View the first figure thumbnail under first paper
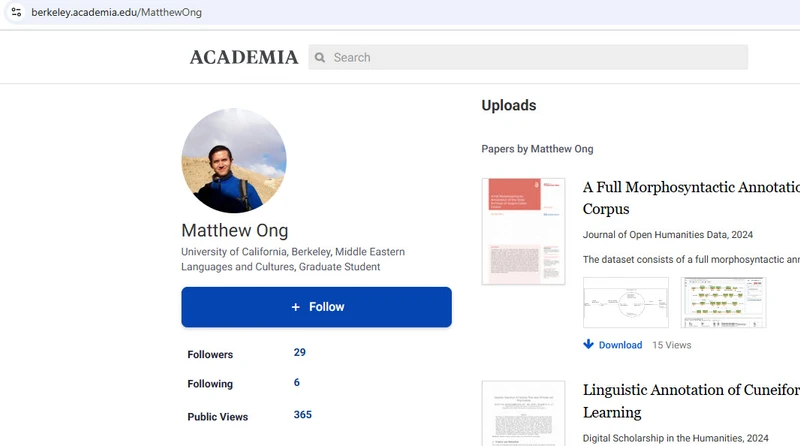 click(625, 302)
